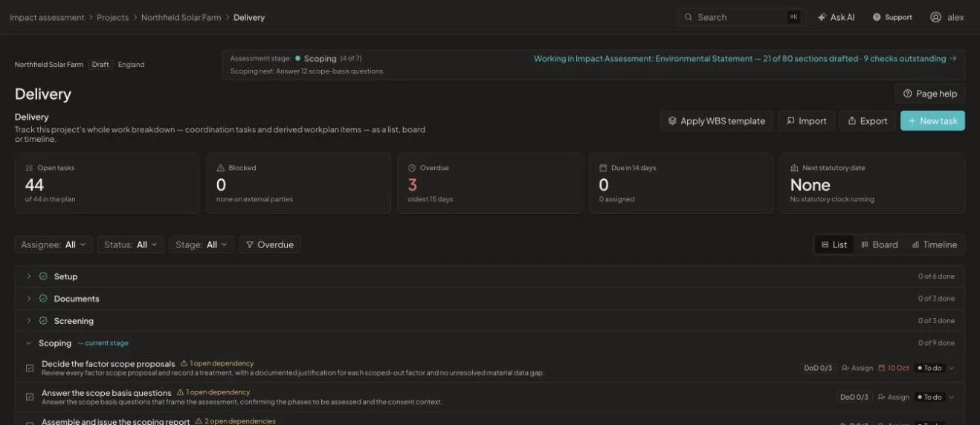980x425 pixels.
Task: Collapse the Scoping group chevron
Action: click(29, 343)
